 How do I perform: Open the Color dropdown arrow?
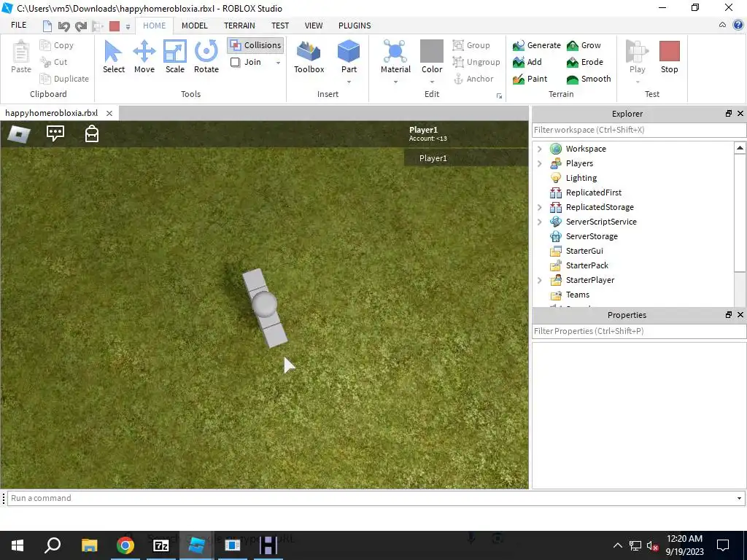[x=432, y=82]
